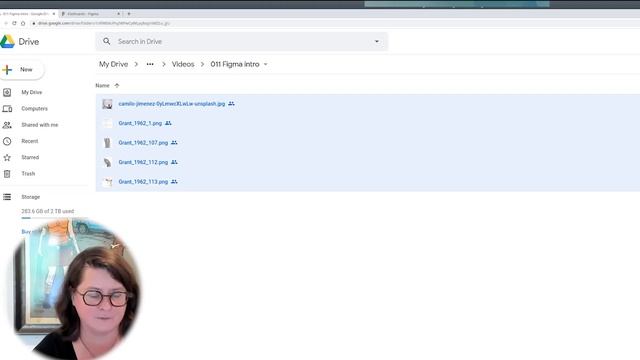This screenshot has height=360, width=640.
Task: Click the New button
Action: (x=21, y=70)
